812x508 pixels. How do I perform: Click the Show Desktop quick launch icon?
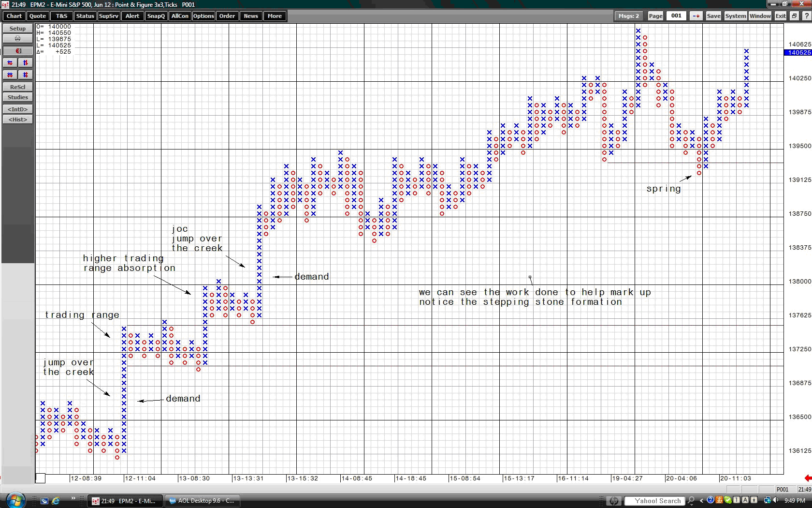pos(44,501)
